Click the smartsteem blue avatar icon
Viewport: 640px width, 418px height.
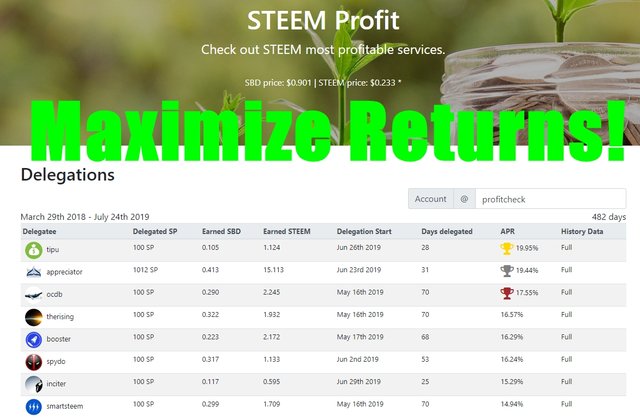tap(33, 407)
